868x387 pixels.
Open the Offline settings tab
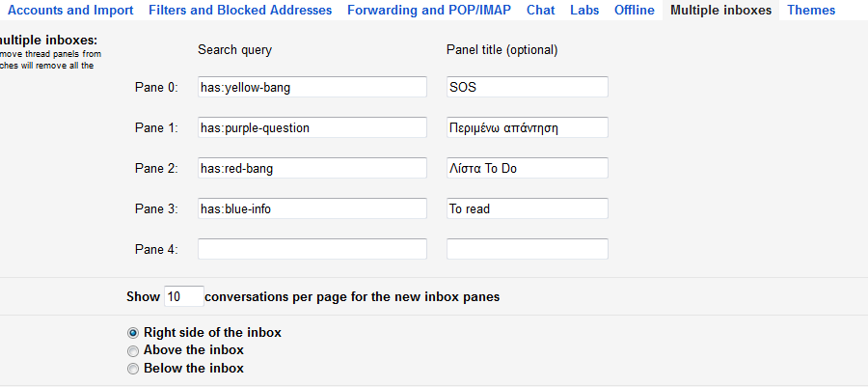[x=634, y=11]
